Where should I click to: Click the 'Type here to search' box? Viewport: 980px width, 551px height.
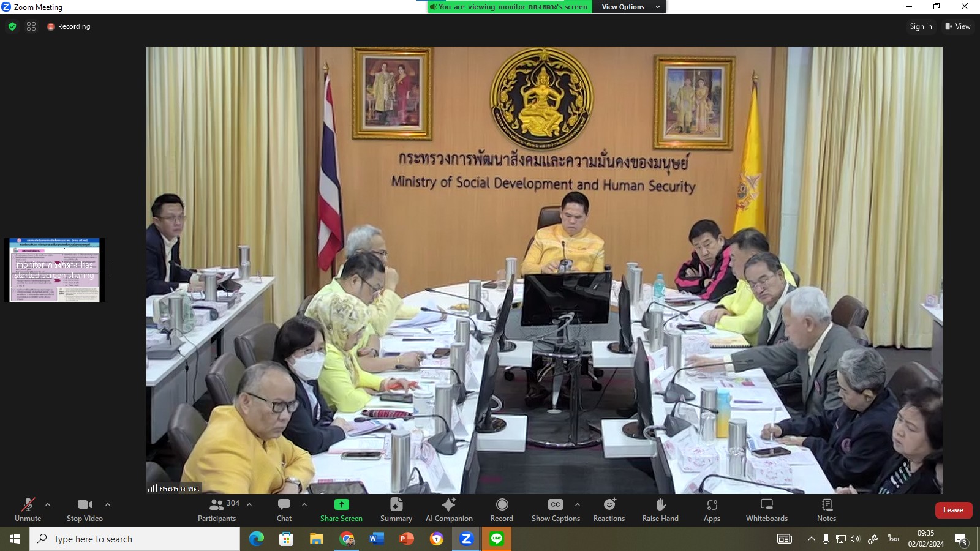click(135, 539)
